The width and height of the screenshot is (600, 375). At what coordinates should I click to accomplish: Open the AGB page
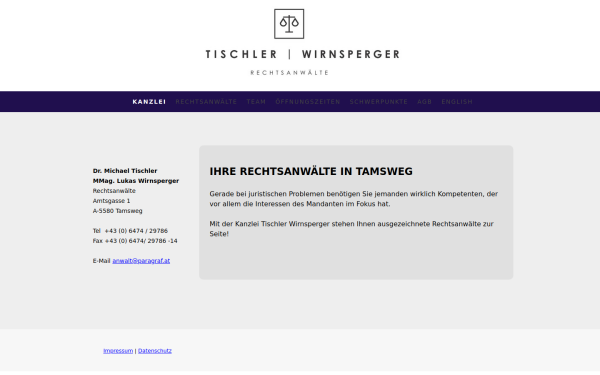[424, 102]
